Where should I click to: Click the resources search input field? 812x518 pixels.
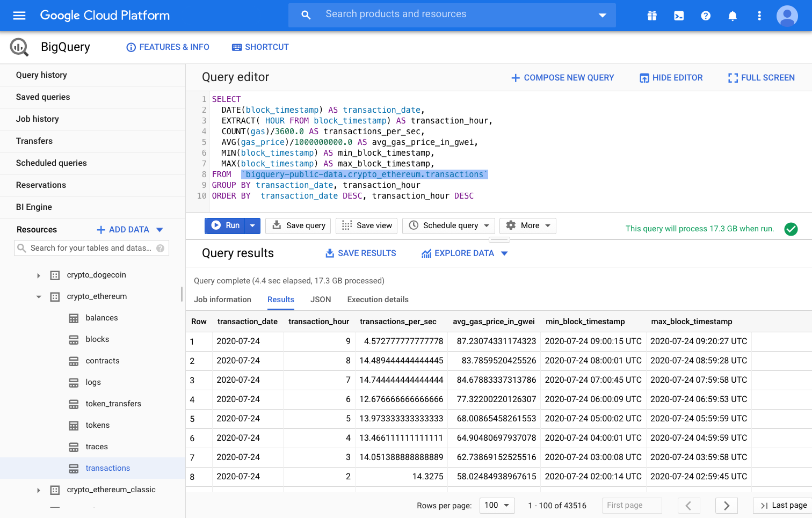91,248
